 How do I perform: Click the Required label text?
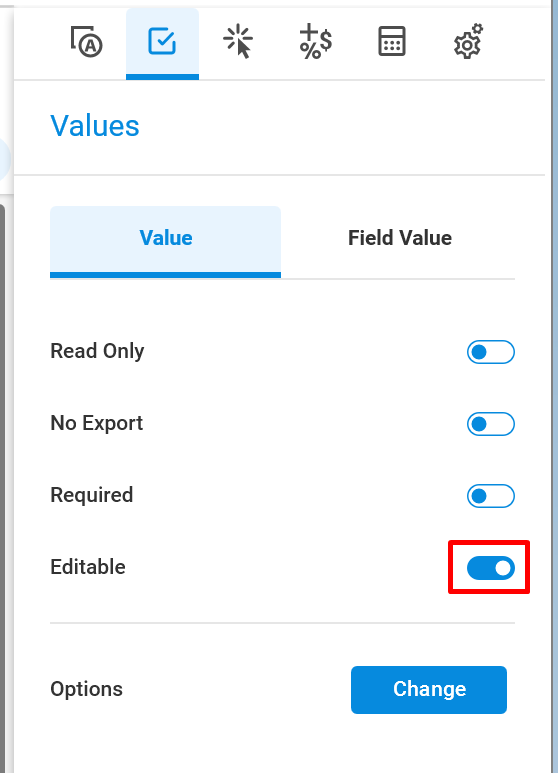92,495
